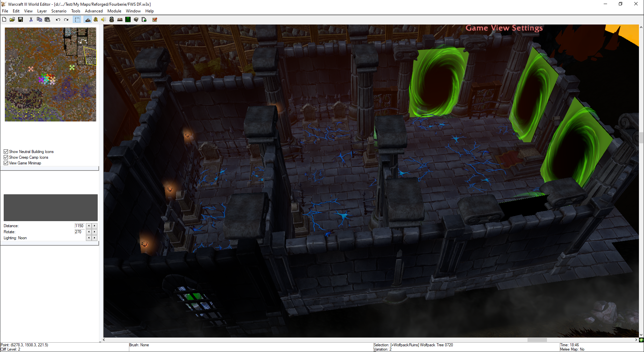Image resolution: width=644 pixels, height=352 pixels.
Task: Click the Rotate input field
Action: tap(80, 232)
